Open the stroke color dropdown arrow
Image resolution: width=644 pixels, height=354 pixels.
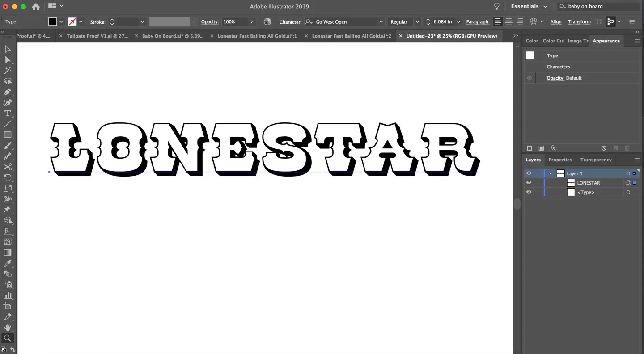click(81, 21)
